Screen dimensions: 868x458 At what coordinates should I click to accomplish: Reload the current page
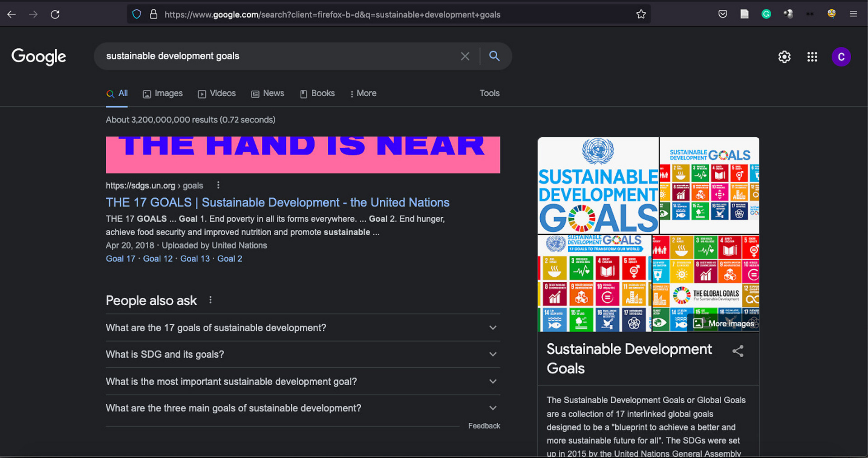click(x=55, y=14)
